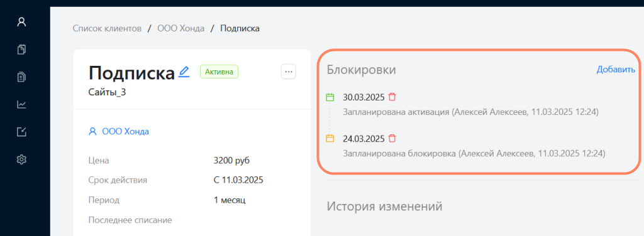Image resolution: width=644 pixels, height=236 pixels.
Task: Click the 1 месяц period value
Action: point(230,200)
